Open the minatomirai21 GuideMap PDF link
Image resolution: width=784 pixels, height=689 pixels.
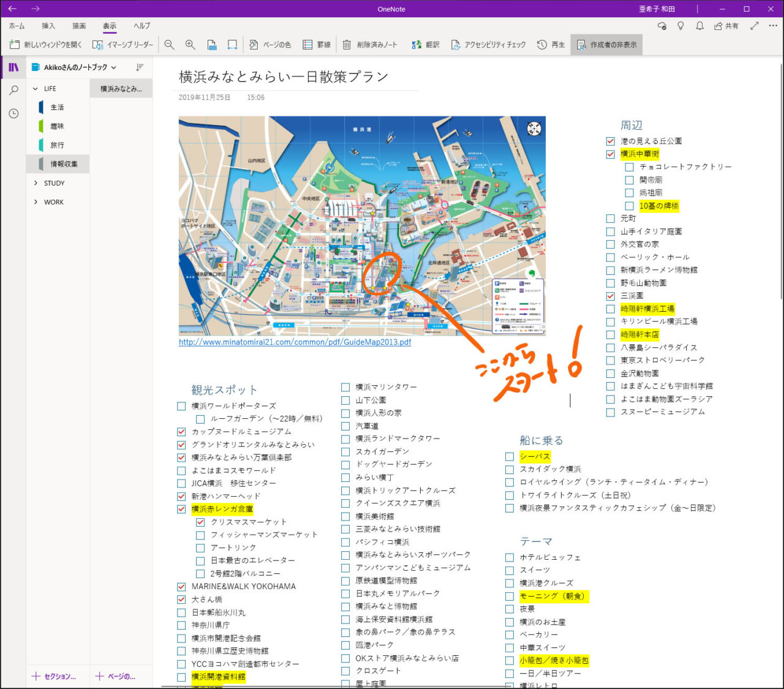295,342
